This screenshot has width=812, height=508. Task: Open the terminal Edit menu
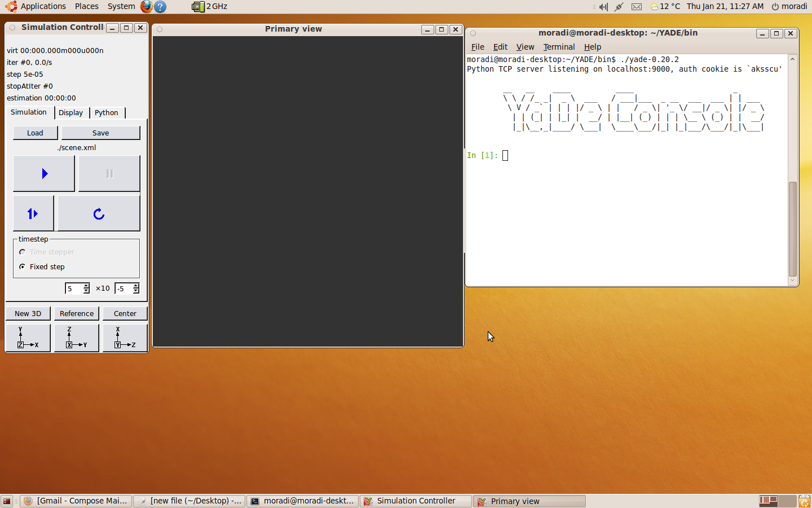[x=500, y=47]
